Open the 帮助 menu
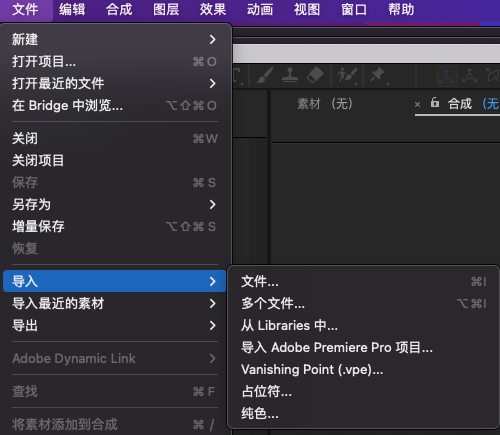 tap(401, 9)
